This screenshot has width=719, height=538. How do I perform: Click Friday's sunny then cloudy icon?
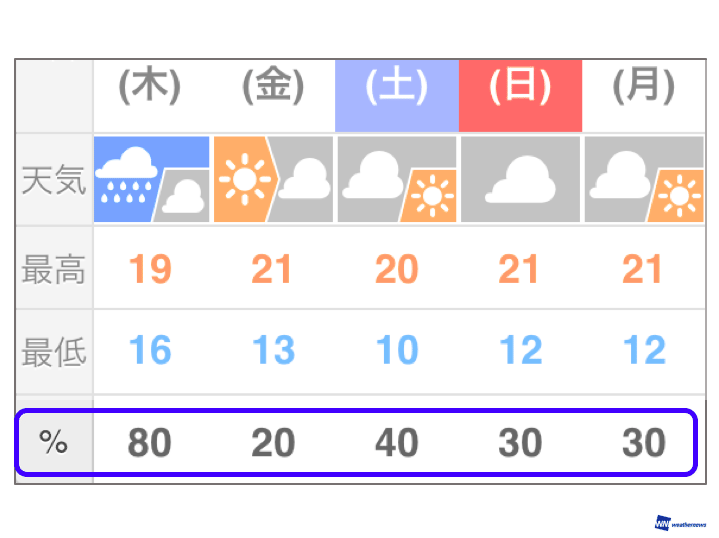tap(273, 179)
